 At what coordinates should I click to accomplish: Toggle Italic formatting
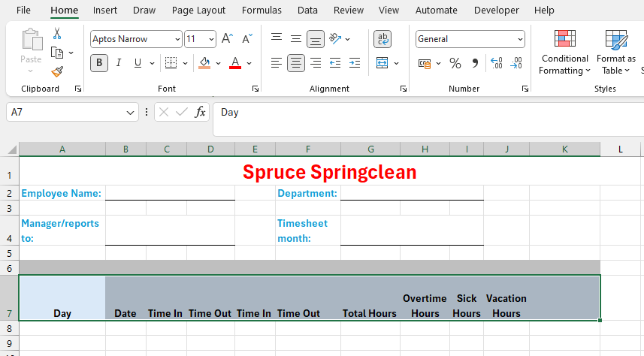119,63
